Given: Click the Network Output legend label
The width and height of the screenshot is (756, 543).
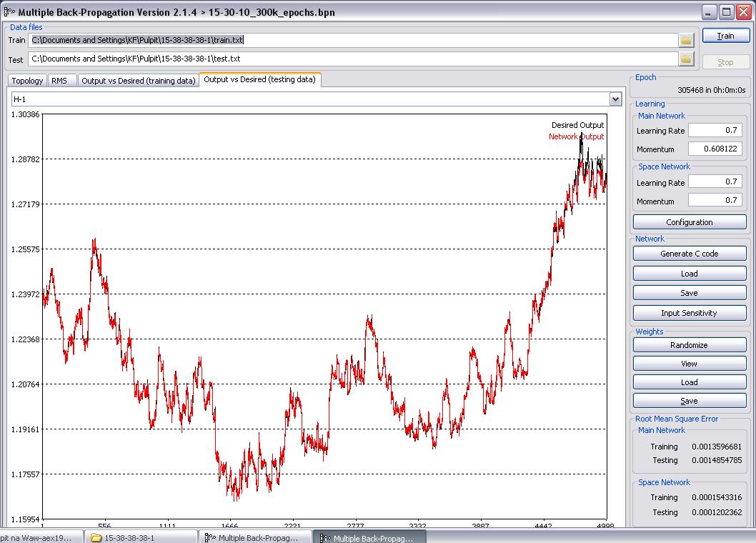Looking at the screenshot, I should (576, 136).
